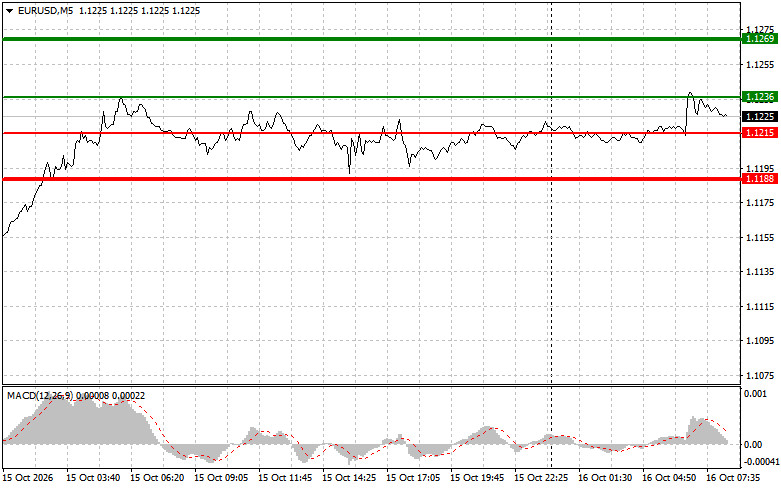Screen dimensions: 781x489
Task: Click the 15 Oct 19:45 time label
Action: [x=477, y=478]
